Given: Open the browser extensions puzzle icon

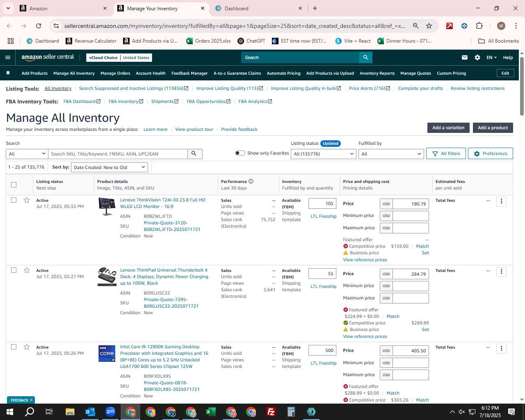Looking at the screenshot, I should 479,26.
